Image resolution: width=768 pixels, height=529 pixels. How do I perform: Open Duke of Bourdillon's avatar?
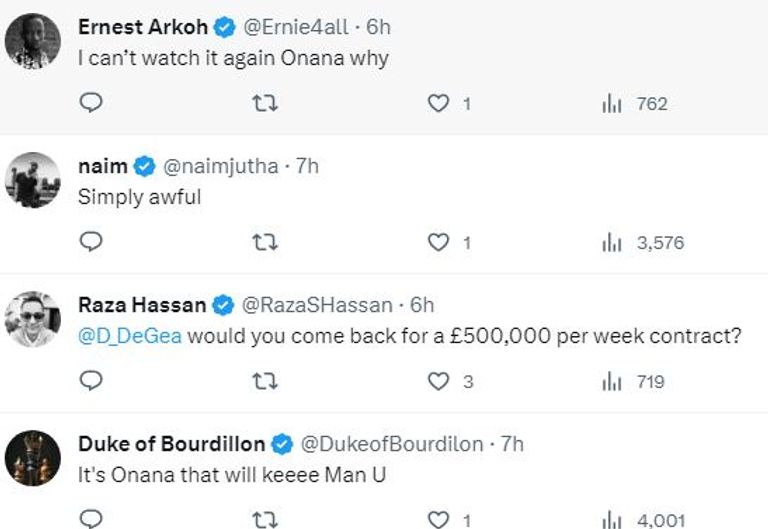click(33, 458)
